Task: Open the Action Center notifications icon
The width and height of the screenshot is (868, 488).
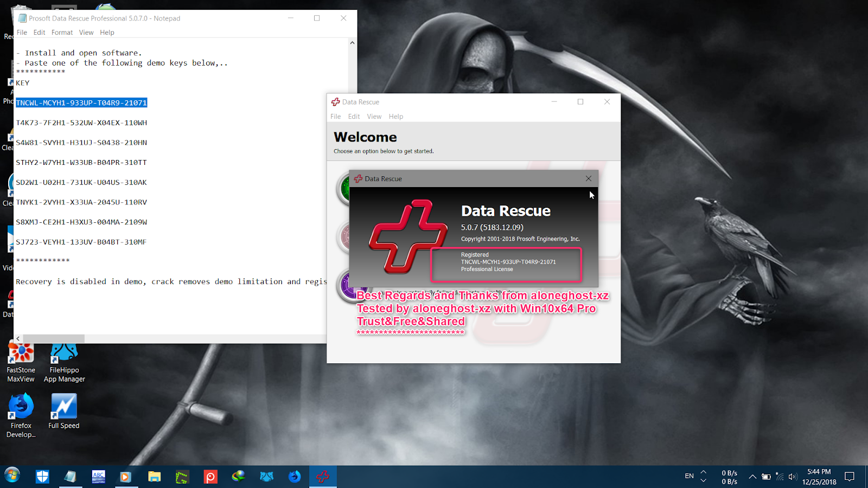Action: [x=850, y=477]
